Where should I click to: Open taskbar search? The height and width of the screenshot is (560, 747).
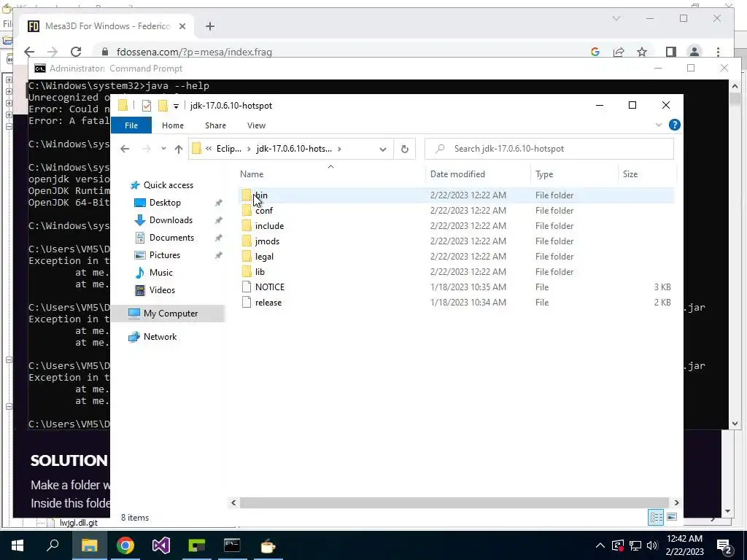click(x=53, y=545)
